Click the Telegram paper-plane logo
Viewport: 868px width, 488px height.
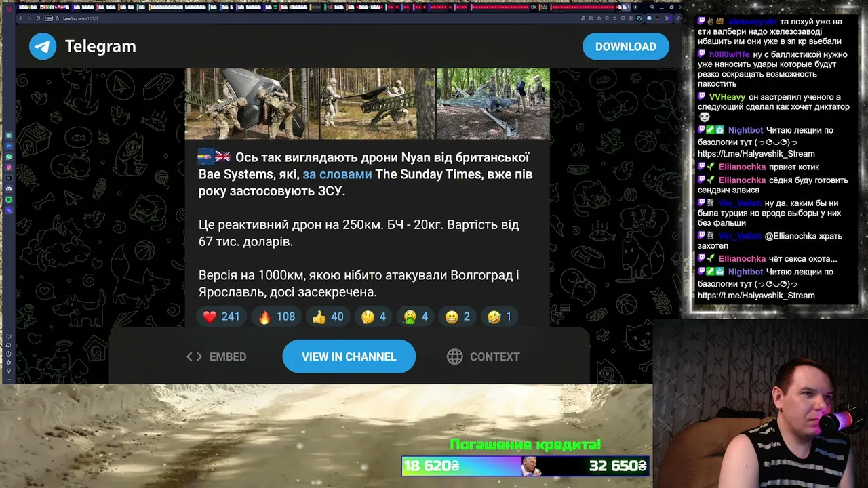pos(42,46)
